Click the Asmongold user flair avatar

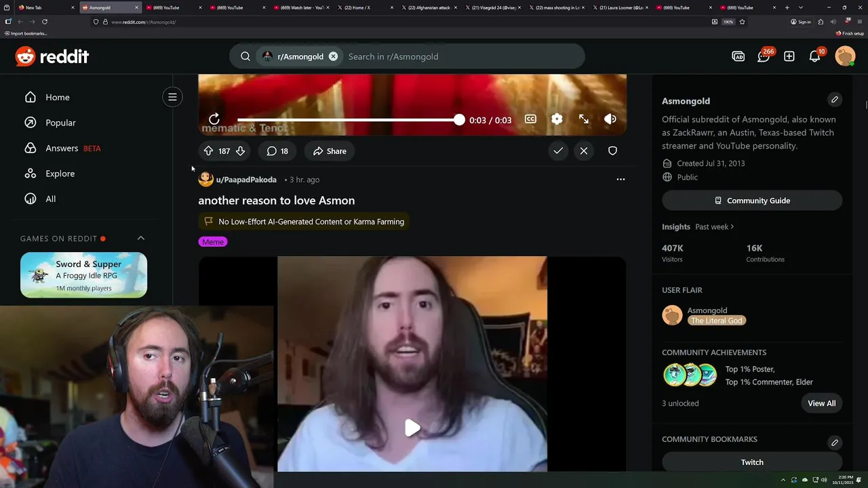[x=672, y=315]
